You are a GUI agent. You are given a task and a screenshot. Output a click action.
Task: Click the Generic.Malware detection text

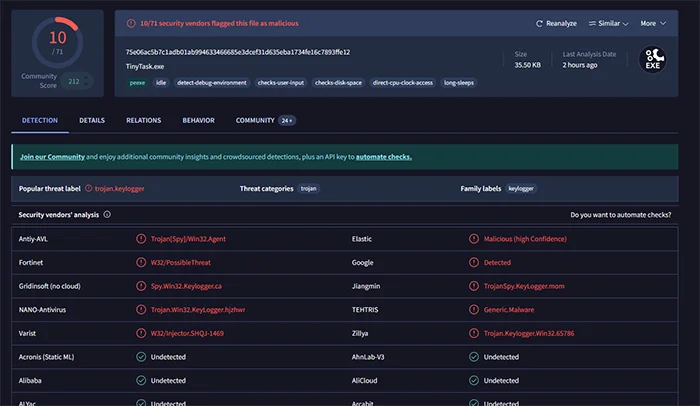[x=509, y=310]
